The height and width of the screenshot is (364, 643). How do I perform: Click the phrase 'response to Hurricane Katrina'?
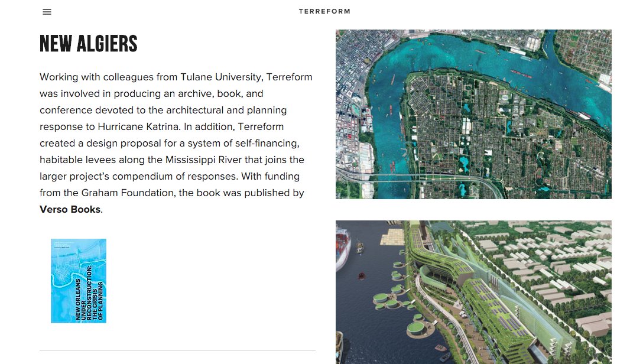pyautogui.click(x=109, y=126)
